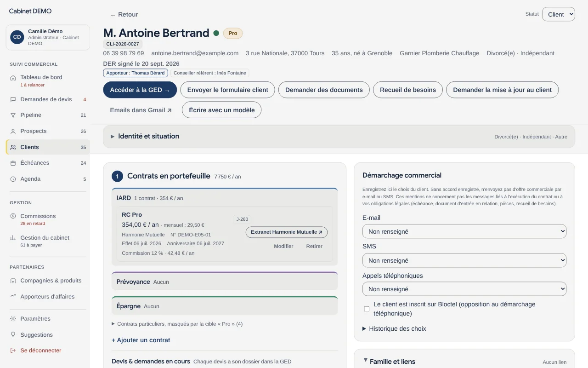Open Pipeline in the sidebar
This screenshot has width=588, height=368.
pos(48,115)
